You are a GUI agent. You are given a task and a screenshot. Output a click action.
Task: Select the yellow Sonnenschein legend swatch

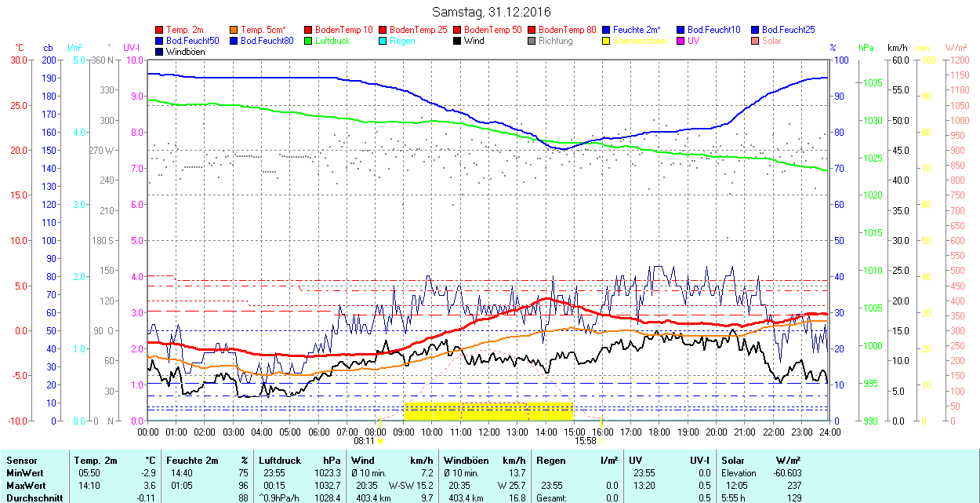click(607, 41)
